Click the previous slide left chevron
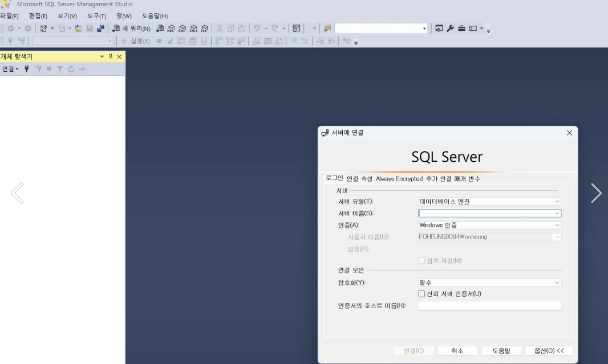608x364 pixels. point(17,193)
